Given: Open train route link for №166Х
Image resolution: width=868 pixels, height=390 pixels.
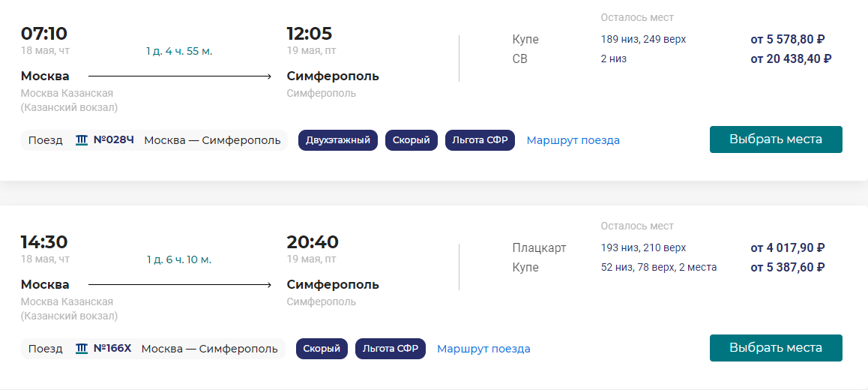Looking at the screenshot, I should pyautogui.click(x=483, y=349).
